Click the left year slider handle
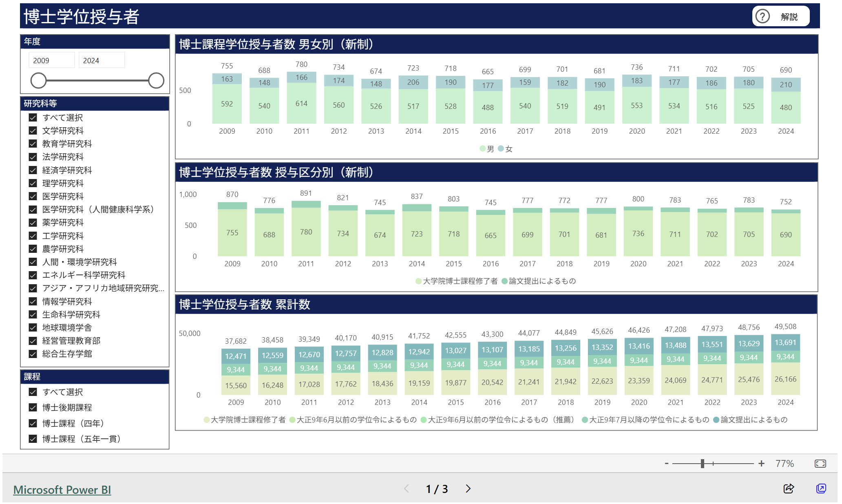Screen dimensions: 842x504 coord(39,80)
